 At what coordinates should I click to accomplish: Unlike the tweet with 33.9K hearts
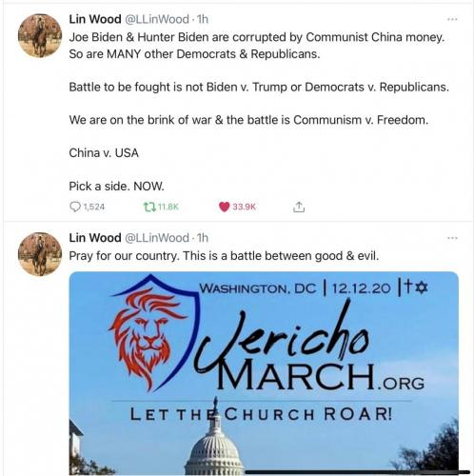coord(224,207)
